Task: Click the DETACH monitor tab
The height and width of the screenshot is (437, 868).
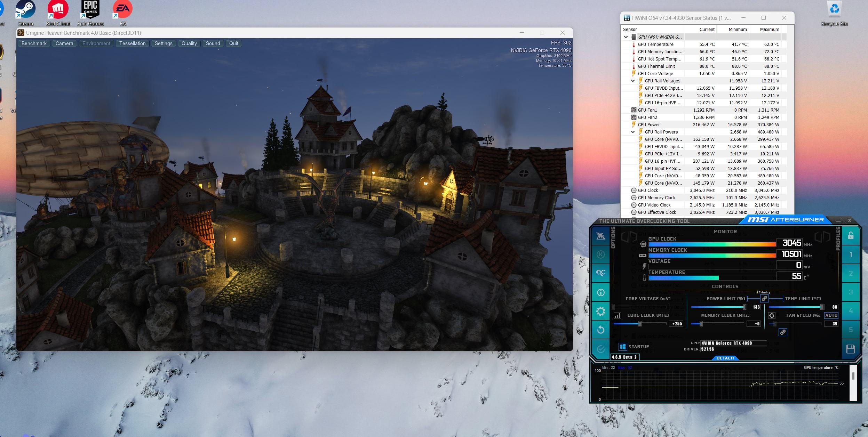Action: [725, 358]
